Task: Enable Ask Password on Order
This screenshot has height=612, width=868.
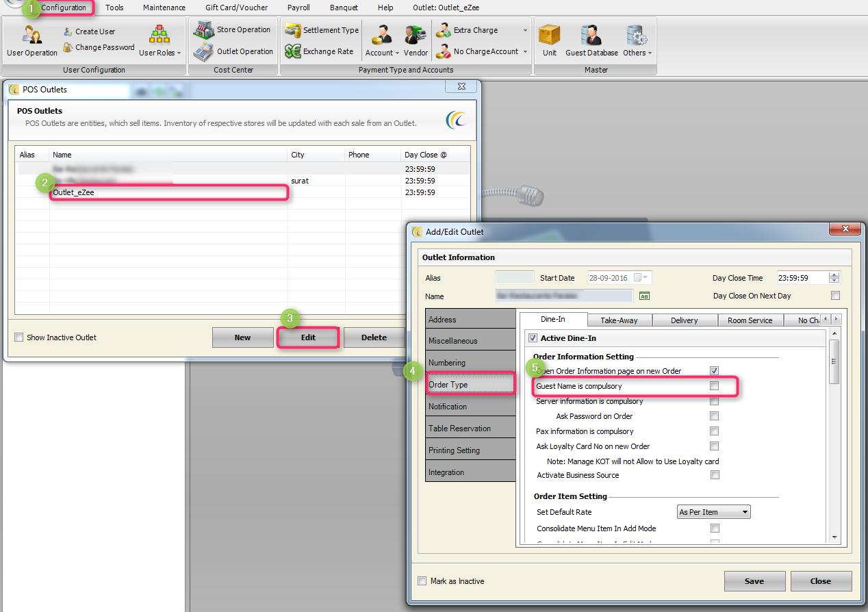Action: (x=714, y=416)
